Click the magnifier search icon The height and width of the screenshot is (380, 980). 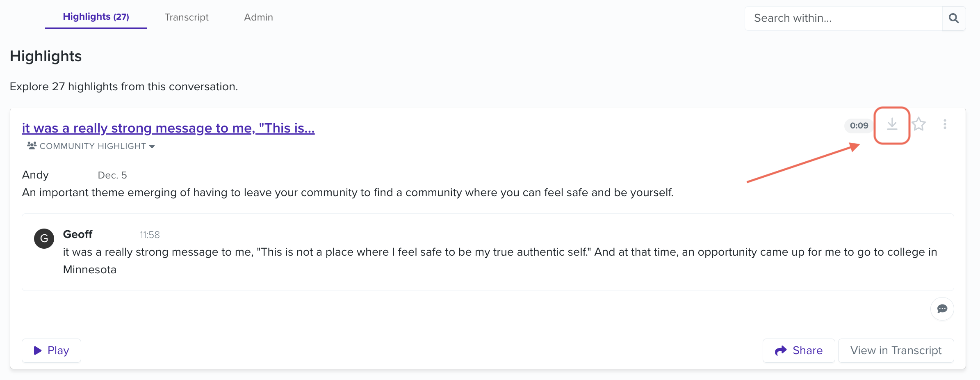[x=954, y=18]
